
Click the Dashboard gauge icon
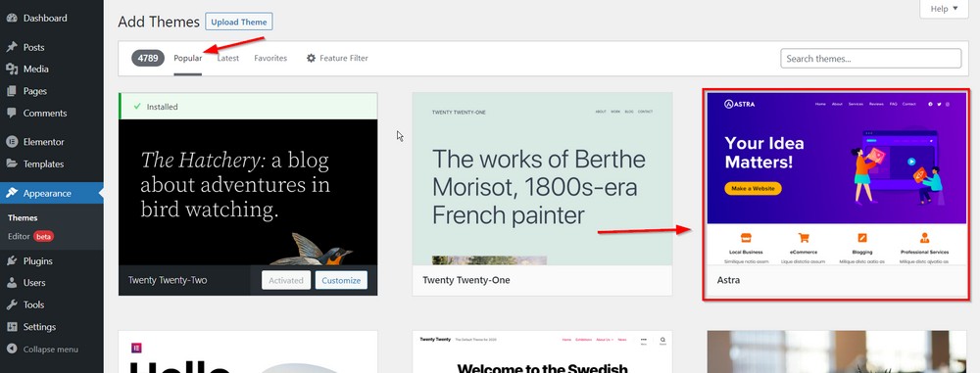(x=11, y=19)
